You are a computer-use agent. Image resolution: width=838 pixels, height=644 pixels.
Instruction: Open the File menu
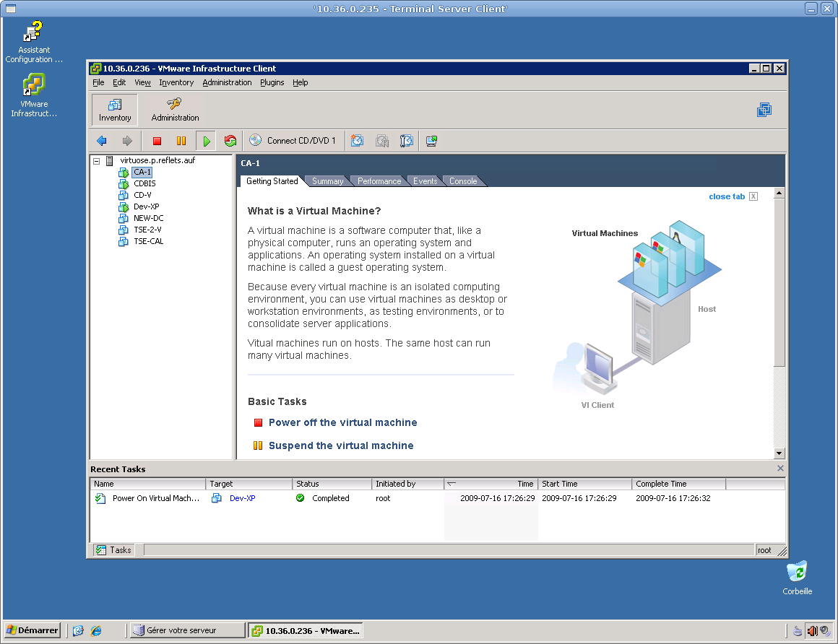pos(98,83)
